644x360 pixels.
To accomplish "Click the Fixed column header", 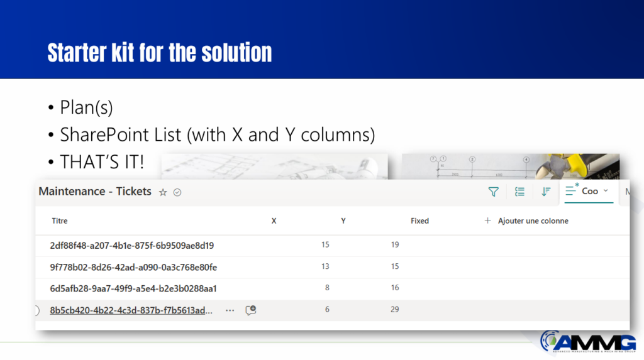I will (x=419, y=221).
